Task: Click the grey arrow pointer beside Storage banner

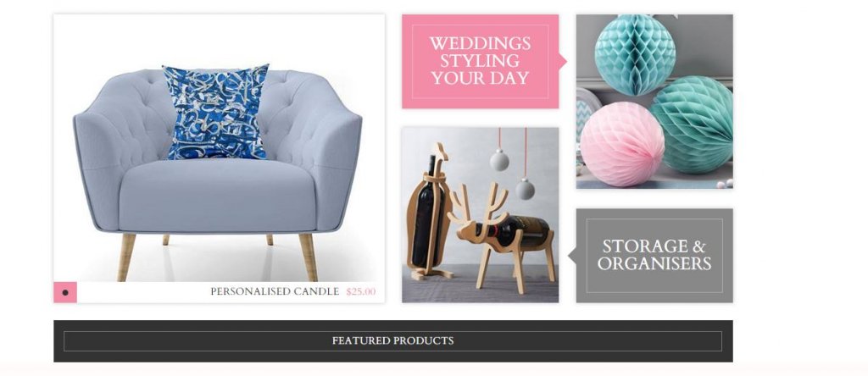Action: point(572,256)
